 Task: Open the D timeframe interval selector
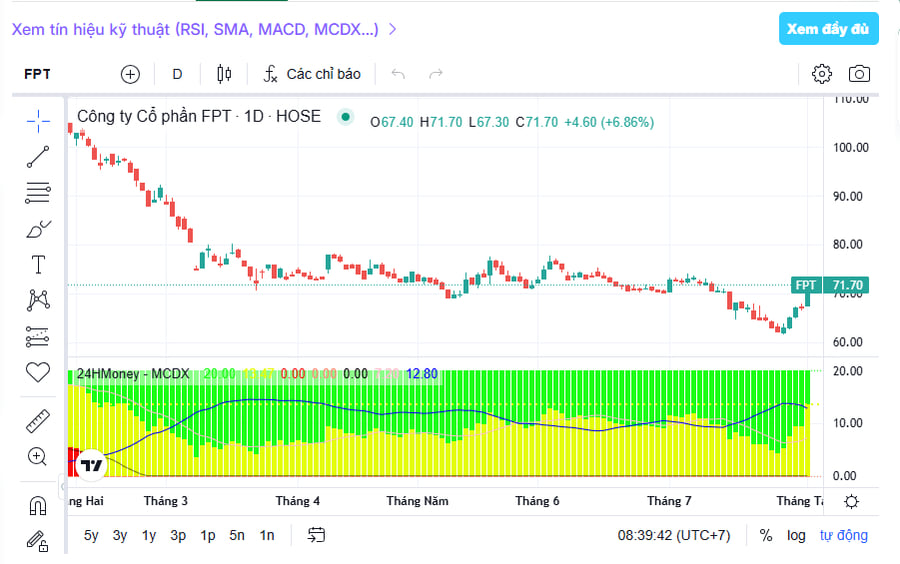point(177,74)
